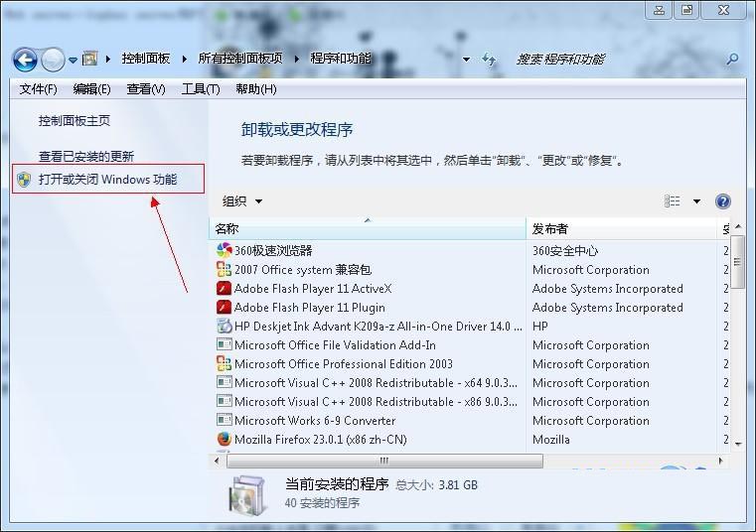
Task: Close the Programs and Features window
Action: 724,9
